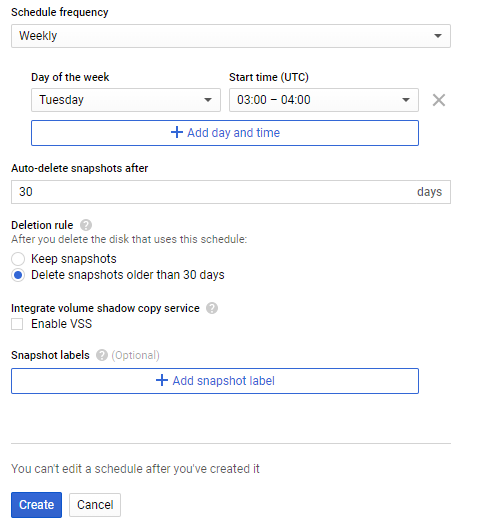The height and width of the screenshot is (528, 477).
Task: Choose Delete snapshots older than 30 days
Action: [x=18, y=275]
